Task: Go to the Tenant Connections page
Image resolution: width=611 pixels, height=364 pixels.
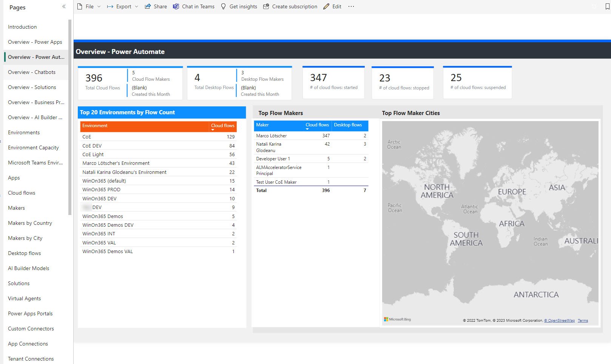Action: [36, 359]
